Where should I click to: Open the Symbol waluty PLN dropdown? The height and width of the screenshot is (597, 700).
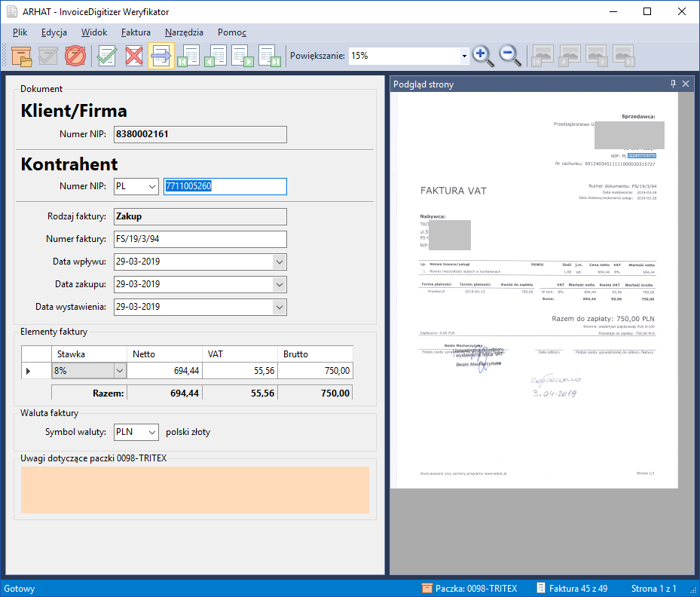click(152, 432)
